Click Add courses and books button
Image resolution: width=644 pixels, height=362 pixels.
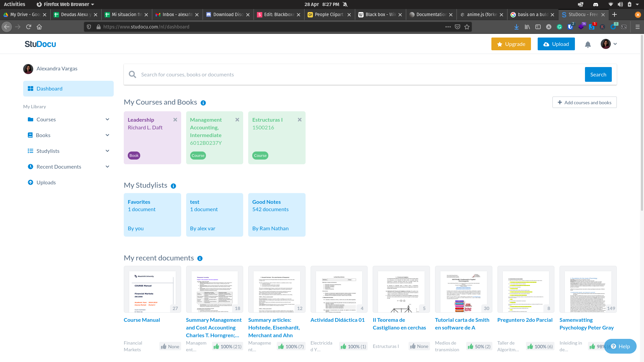584,103
